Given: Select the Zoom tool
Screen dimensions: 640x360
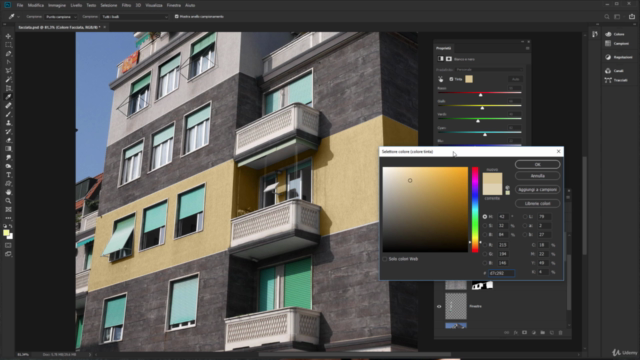Looking at the screenshot, I should 8,201.
